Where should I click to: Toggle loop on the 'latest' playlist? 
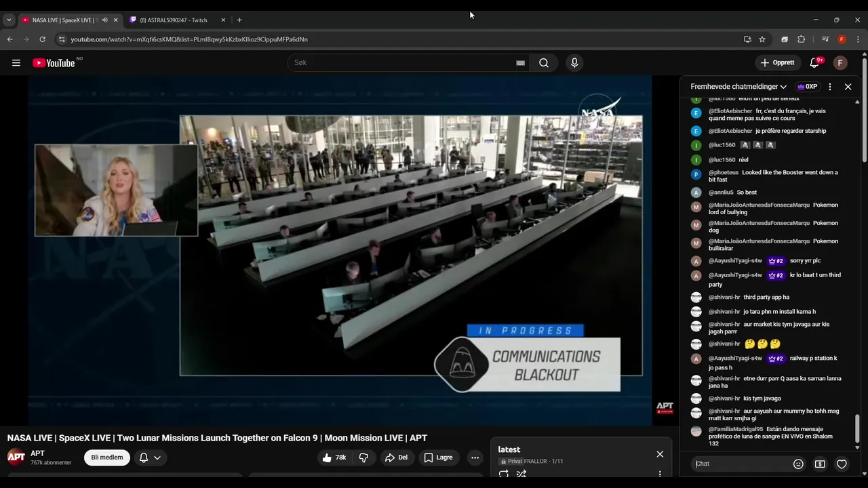point(504,474)
